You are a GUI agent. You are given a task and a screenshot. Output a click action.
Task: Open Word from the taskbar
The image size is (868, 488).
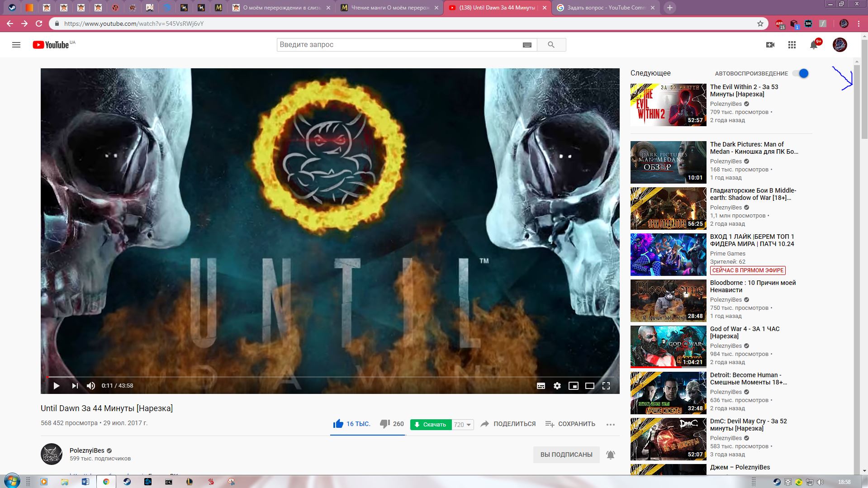tap(85, 482)
